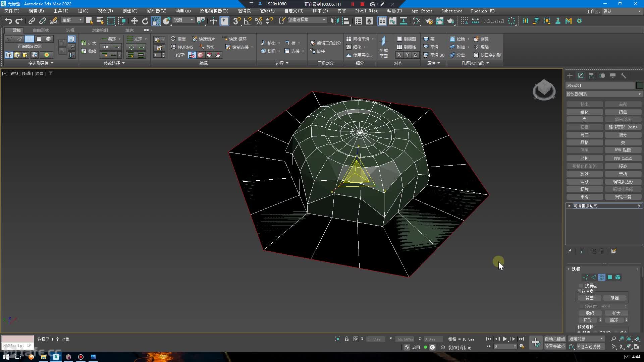
Task: Expand the 几何体(全部) panel dropdown
Action: [475, 63]
